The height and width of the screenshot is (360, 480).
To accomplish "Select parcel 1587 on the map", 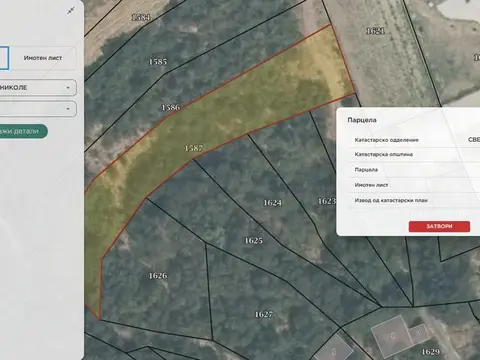I will click(194, 148).
